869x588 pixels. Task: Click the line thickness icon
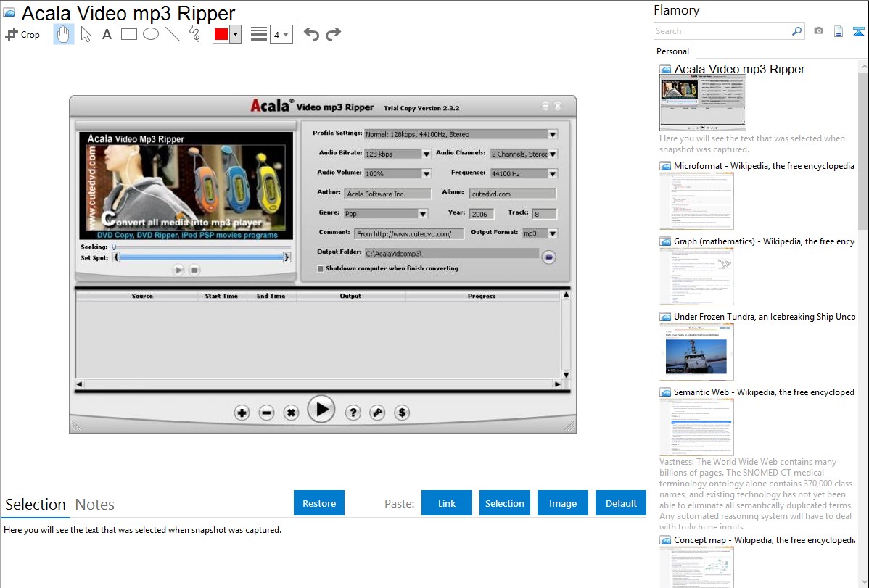click(x=258, y=34)
